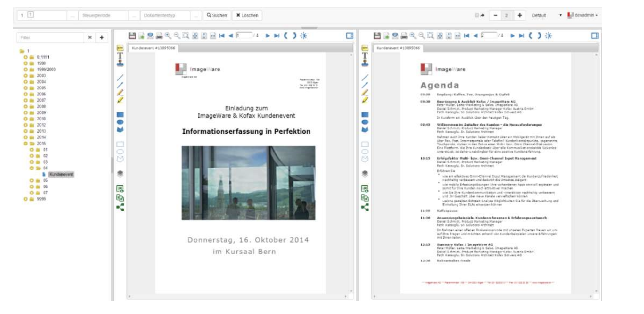Choose the filled blue ellipse tool in left viewer

pos(120,122)
